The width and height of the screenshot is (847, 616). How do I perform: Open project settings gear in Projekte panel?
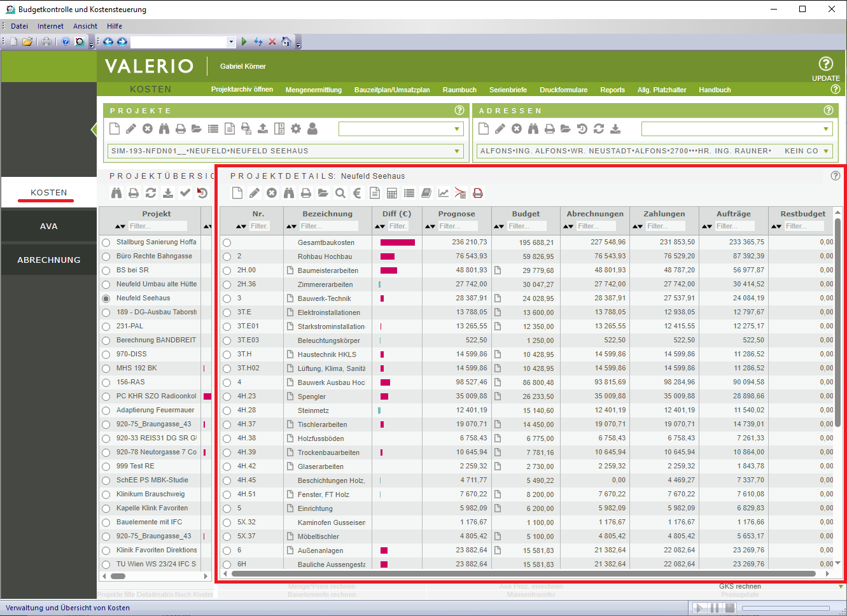click(296, 129)
